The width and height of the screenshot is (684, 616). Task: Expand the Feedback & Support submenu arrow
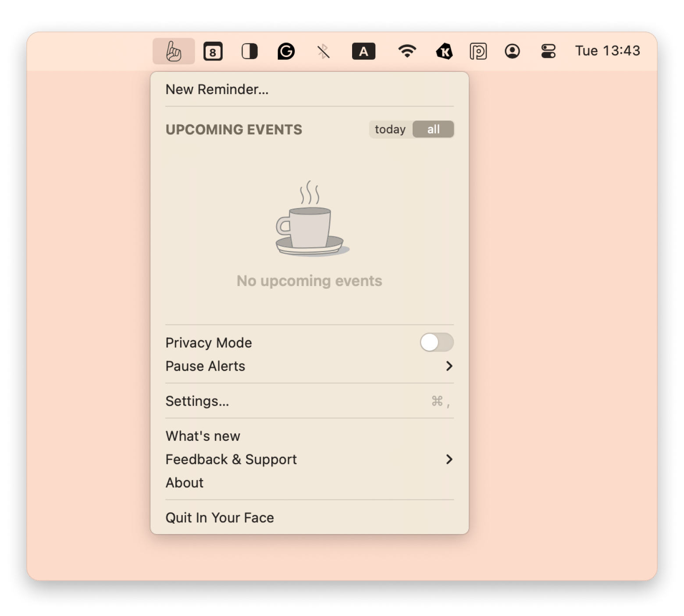449,459
